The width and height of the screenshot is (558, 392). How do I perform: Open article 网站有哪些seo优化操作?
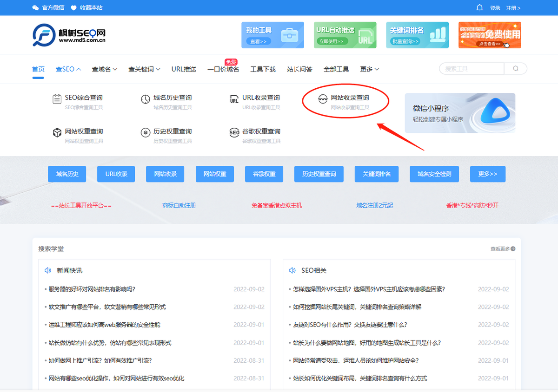(x=116, y=379)
